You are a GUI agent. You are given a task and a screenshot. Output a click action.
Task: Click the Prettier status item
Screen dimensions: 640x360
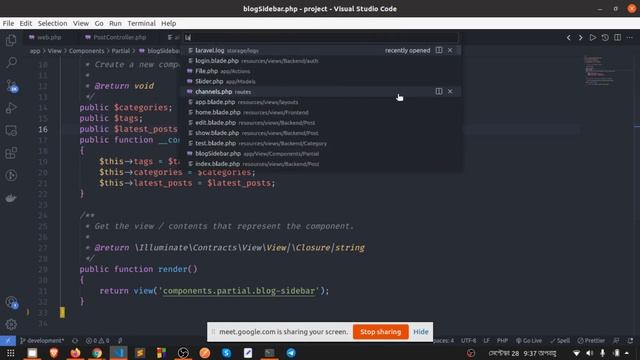click(591, 340)
